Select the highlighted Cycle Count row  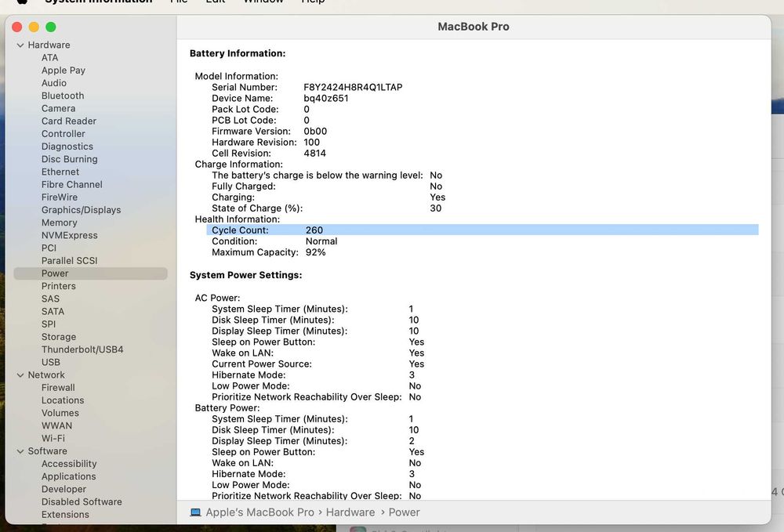pyautogui.click(x=482, y=230)
